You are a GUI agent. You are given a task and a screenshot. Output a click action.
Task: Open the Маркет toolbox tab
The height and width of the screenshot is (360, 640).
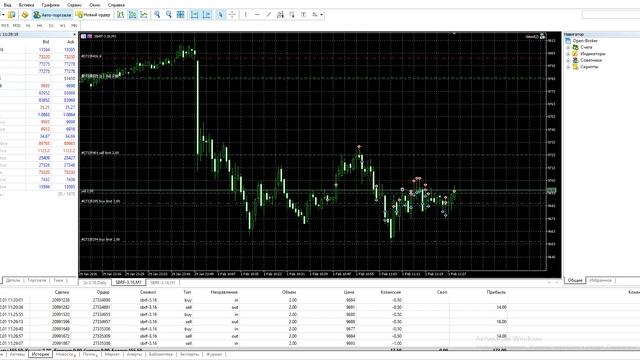pos(112,354)
